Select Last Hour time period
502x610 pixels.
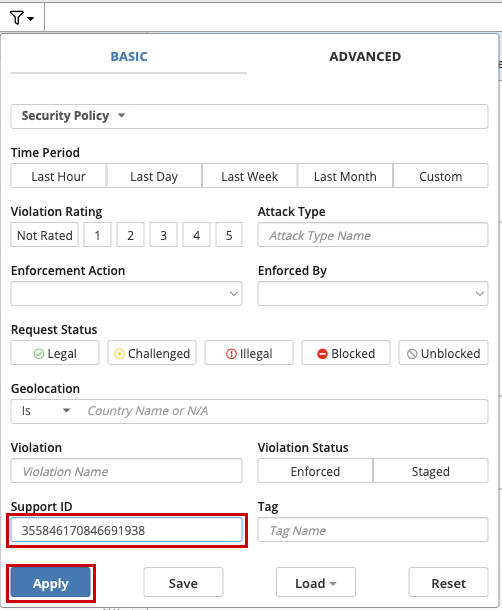(58, 176)
